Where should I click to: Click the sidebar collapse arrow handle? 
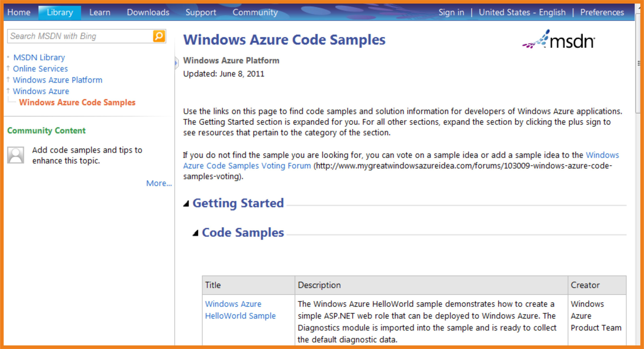176,63
